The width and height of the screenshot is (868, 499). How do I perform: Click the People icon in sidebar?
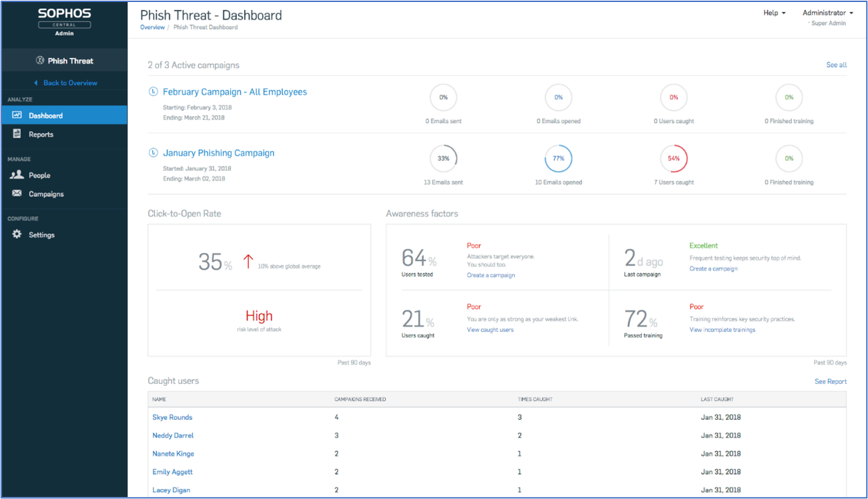[x=17, y=175]
